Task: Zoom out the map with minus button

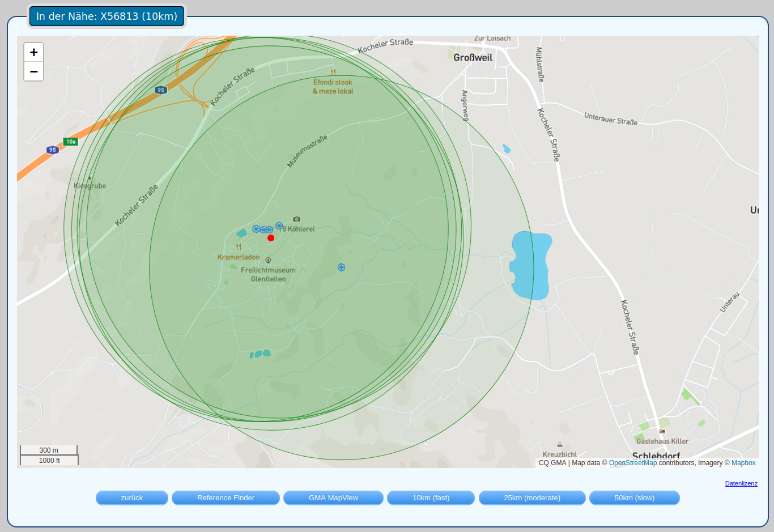Action: (34, 71)
